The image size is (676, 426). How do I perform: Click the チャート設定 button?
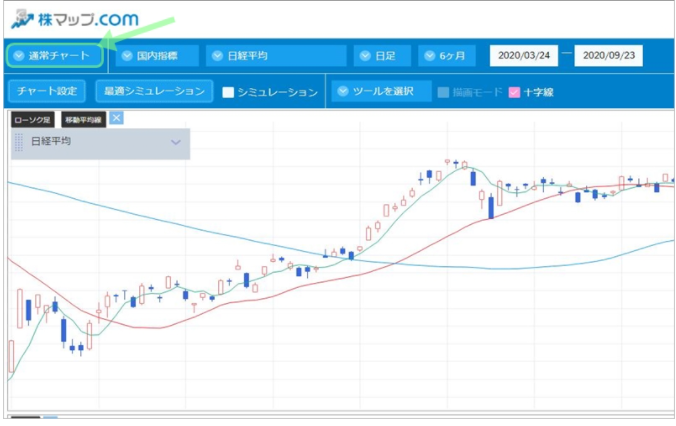click(x=47, y=91)
